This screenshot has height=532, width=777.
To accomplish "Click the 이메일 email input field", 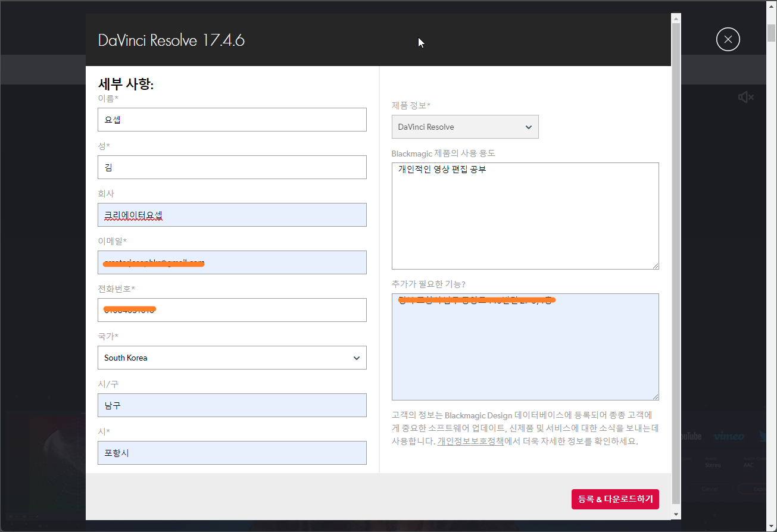I will point(232,262).
